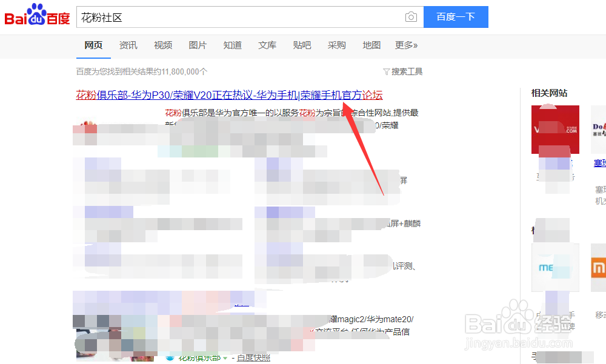Open the 图片 tab
606x364 pixels.
(198, 45)
